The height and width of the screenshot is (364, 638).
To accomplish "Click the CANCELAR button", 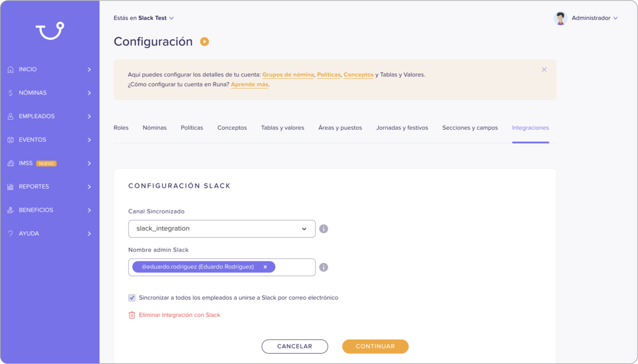I will 295,347.
